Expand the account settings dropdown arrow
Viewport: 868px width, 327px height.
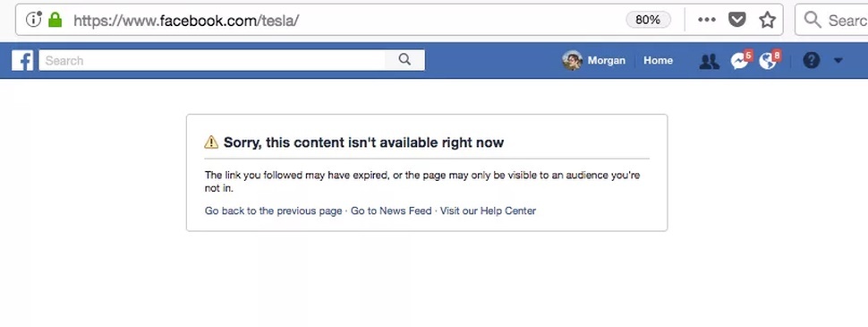click(838, 61)
